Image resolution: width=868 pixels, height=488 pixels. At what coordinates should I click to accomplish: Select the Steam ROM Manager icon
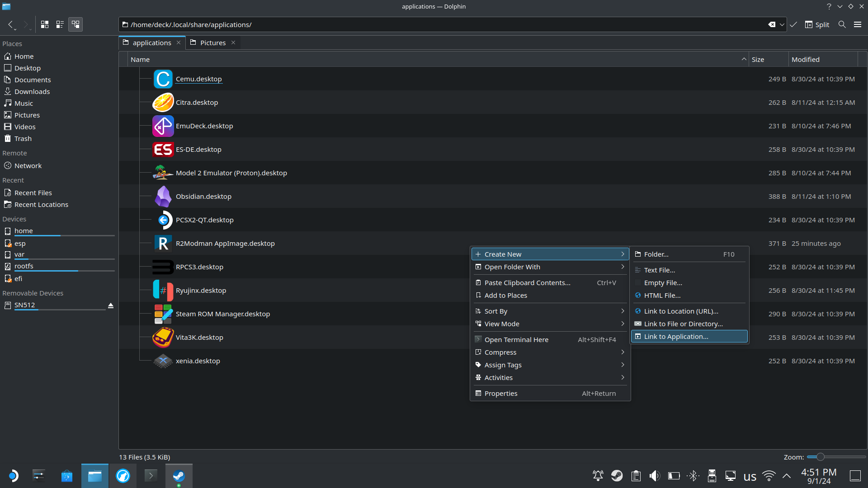[163, 314]
